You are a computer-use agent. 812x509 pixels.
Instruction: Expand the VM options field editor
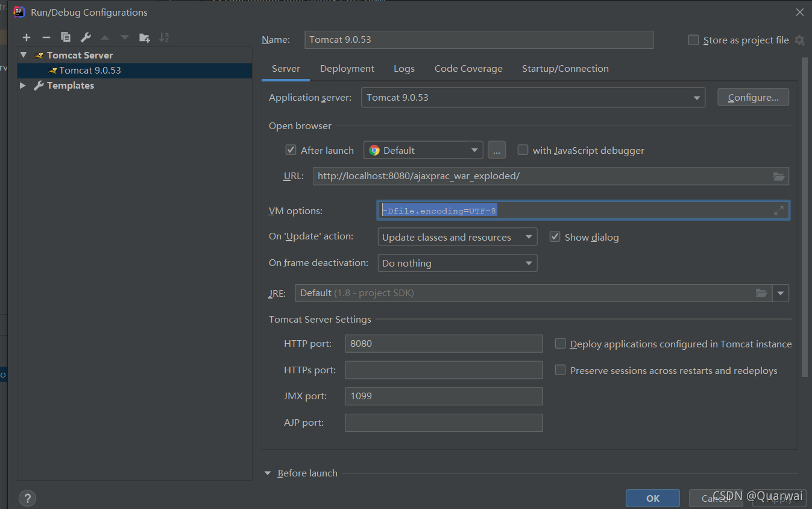pos(779,210)
